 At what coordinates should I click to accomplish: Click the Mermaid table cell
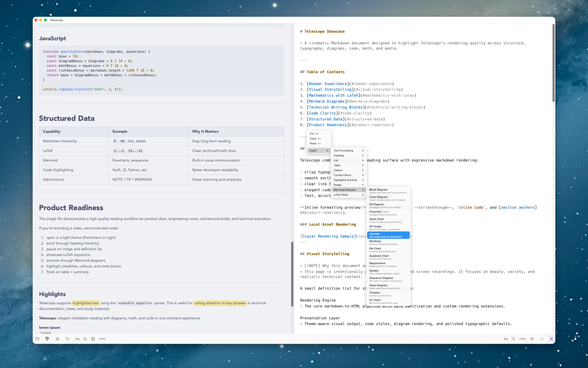click(x=74, y=160)
